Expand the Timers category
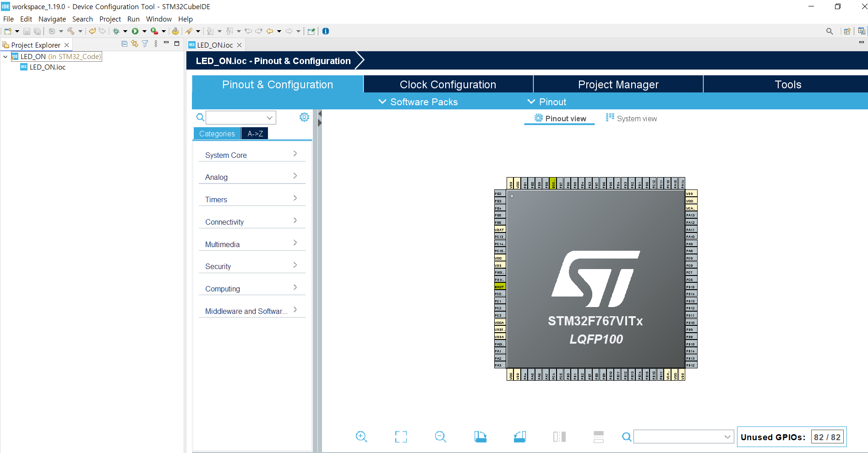This screenshot has height=453, width=868. click(x=252, y=199)
